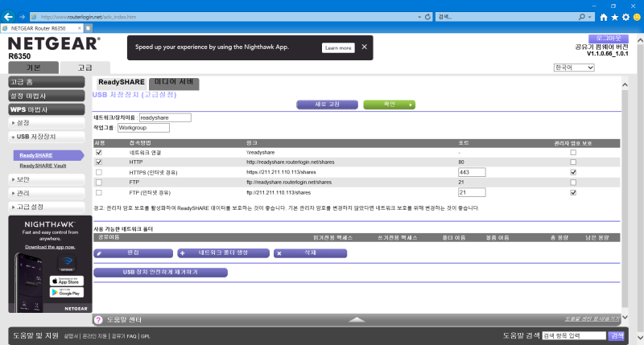
Task: Open the address bar dropdown arrow
Action: coord(419,17)
